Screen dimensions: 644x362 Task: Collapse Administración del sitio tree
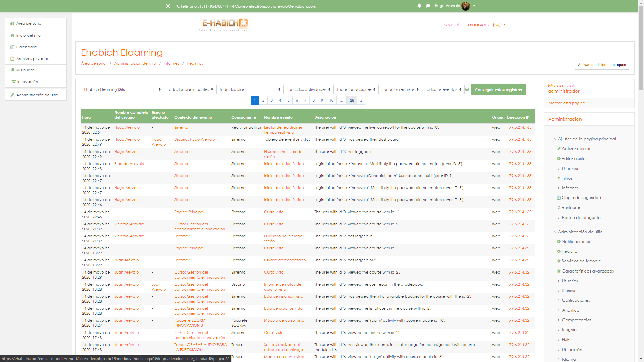point(555,232)
